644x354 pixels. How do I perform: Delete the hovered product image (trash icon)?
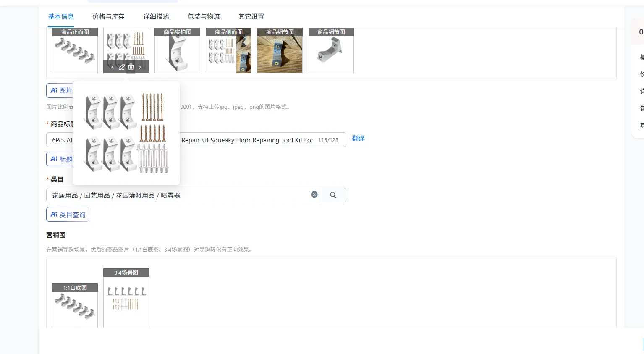tap(131, 67)
